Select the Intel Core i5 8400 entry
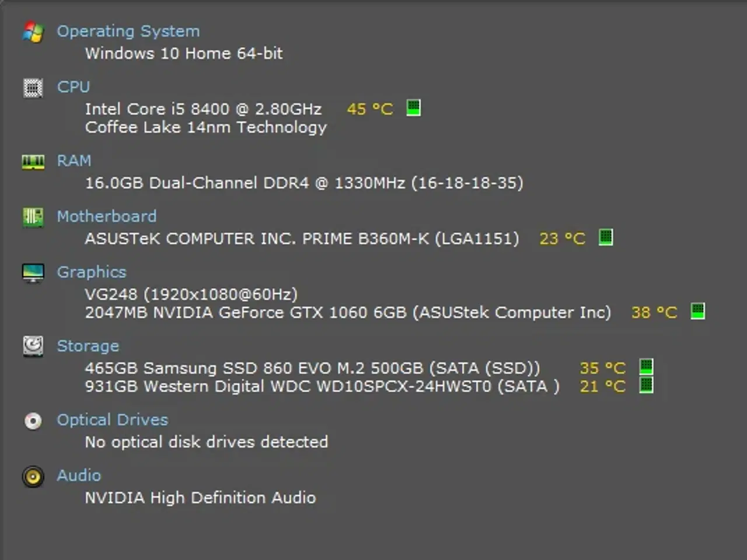 pyautogui.click(x=204, y=109)
